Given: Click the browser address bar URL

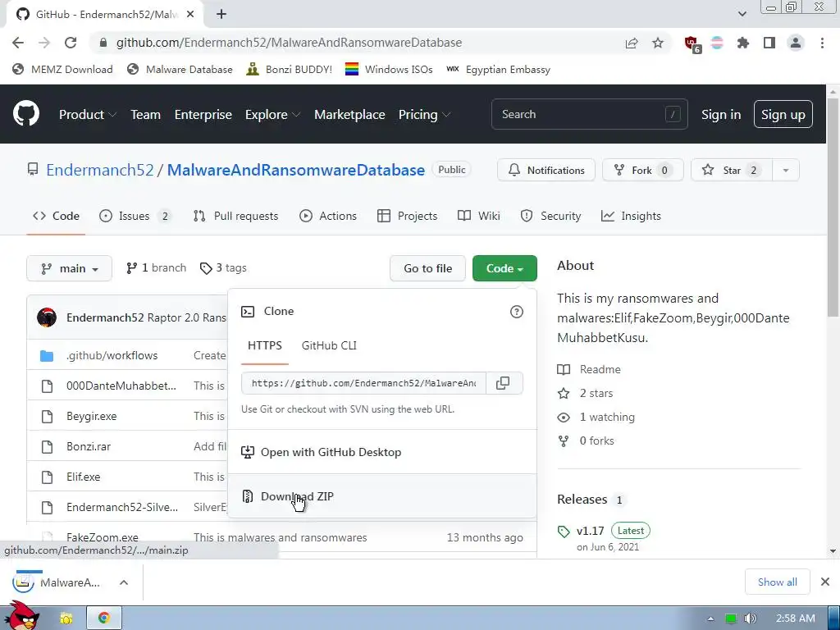Looking at the screenshot, I should tap(290, 43).
